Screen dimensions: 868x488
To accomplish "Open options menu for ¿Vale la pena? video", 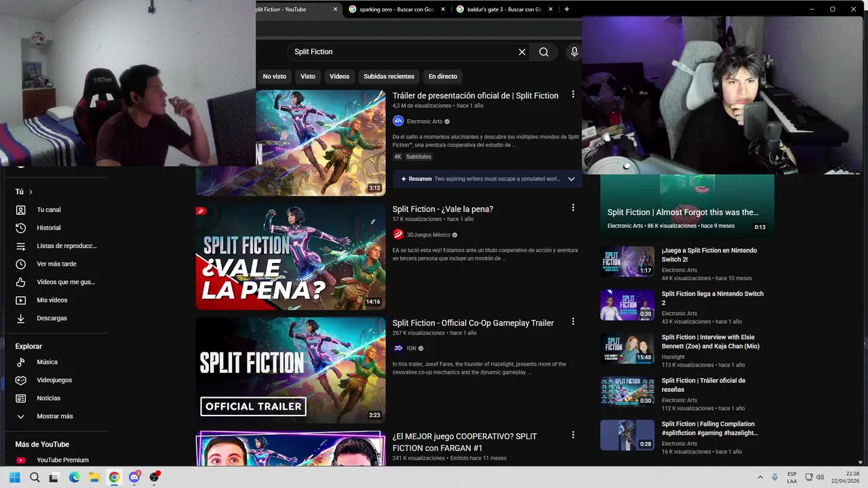I will [x=573, y=208].
